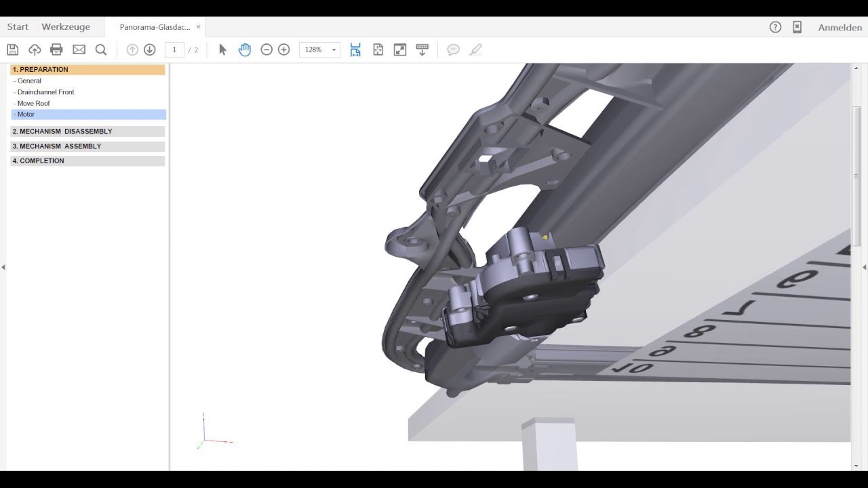Select the Panorama-Glasdach document tab
This screenshot has width=868, height=488.
[155, 27]
